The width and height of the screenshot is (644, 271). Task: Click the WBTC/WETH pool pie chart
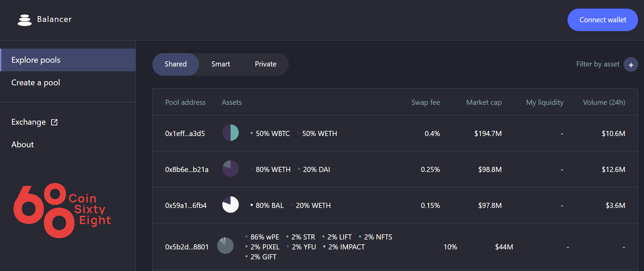point(231,133)
